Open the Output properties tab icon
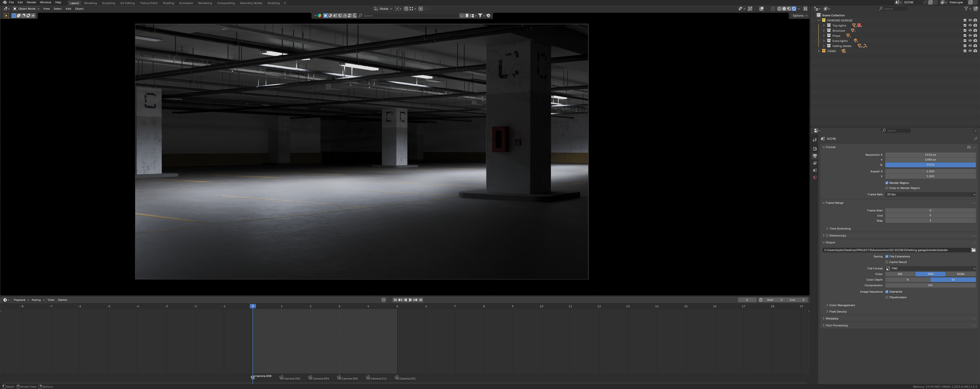 click(815, 156)
